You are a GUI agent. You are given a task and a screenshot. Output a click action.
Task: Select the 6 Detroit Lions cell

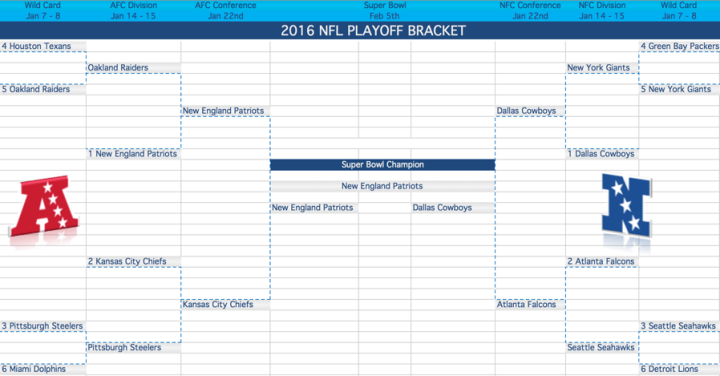tap(679, 369)
